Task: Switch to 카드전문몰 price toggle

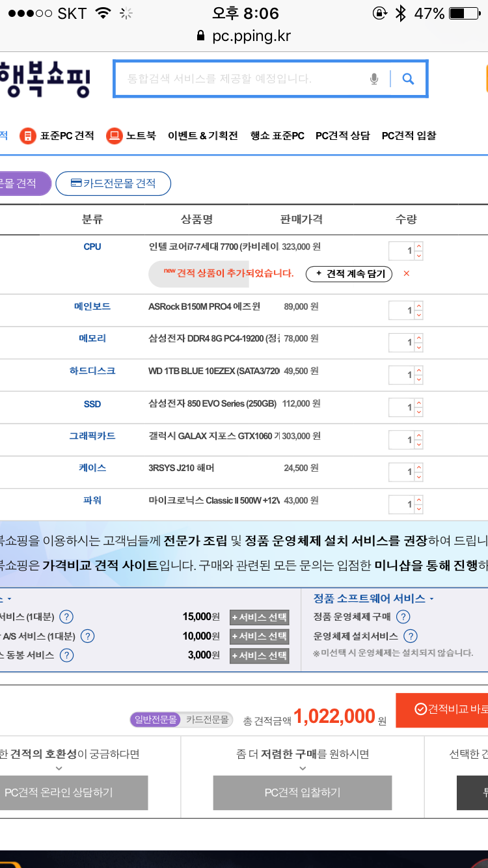Action: (207, 720)
